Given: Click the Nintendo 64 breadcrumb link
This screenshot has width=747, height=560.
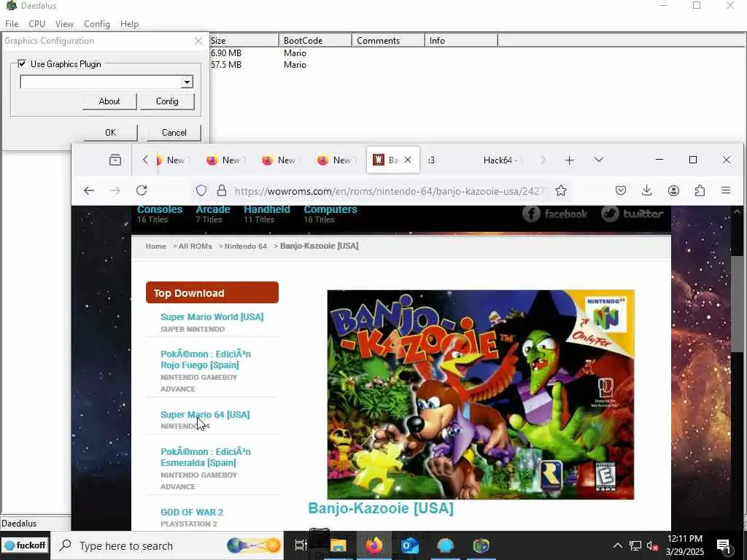Looking at the screenshot, I should coord(245,246).
